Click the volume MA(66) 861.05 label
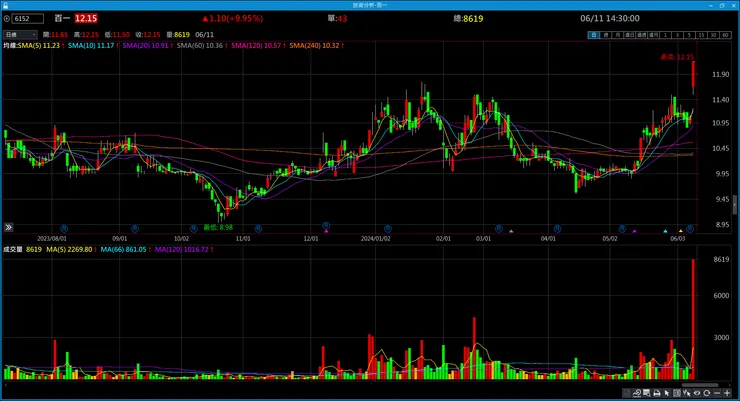 (x=123, y=249)
